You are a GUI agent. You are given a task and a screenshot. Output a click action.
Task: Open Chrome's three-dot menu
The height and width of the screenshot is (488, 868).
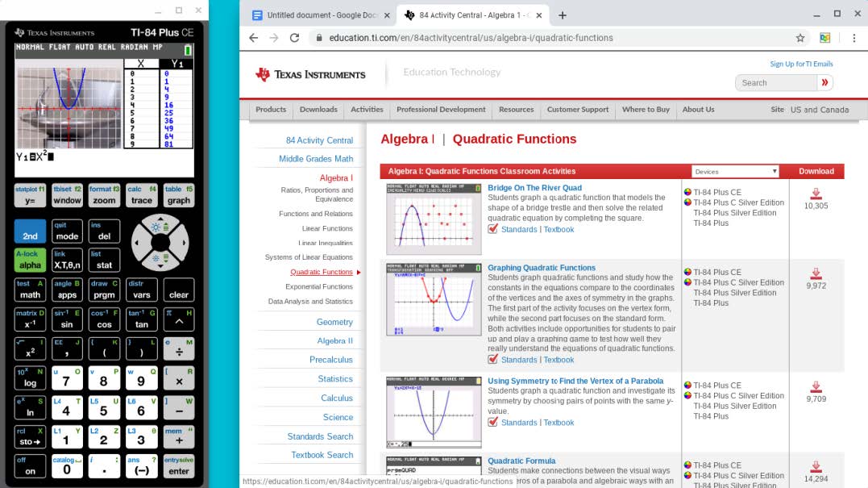[x=853, y=38]
